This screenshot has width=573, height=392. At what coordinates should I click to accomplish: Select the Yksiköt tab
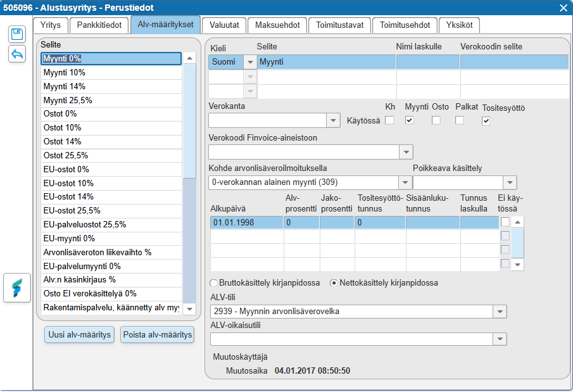tap(460, 25)
